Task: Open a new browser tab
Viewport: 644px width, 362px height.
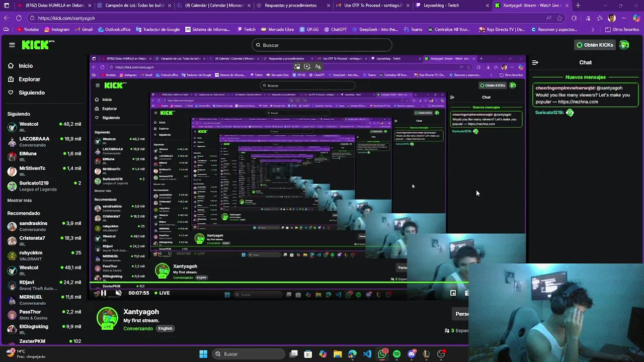Action: click(x=578, y=6)
